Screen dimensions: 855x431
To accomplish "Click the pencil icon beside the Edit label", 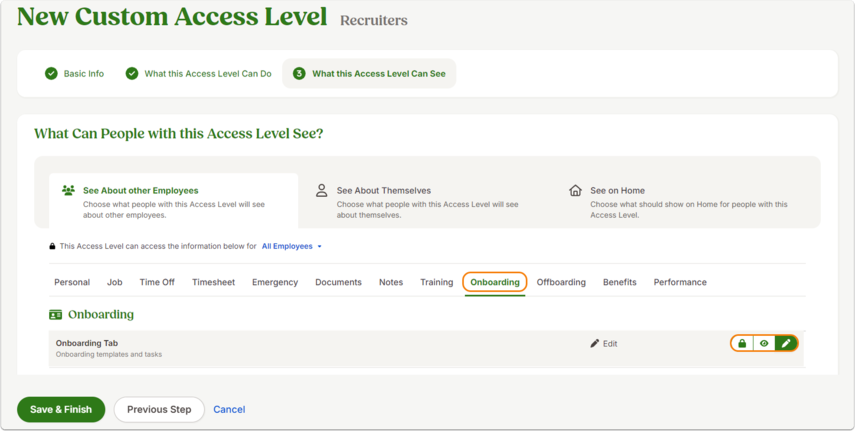I will (595, 343).
